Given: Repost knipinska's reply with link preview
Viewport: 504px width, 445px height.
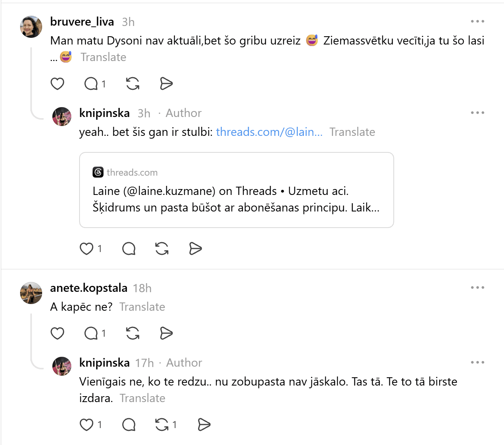Looking at the screenshot, I should click(162, 249).
